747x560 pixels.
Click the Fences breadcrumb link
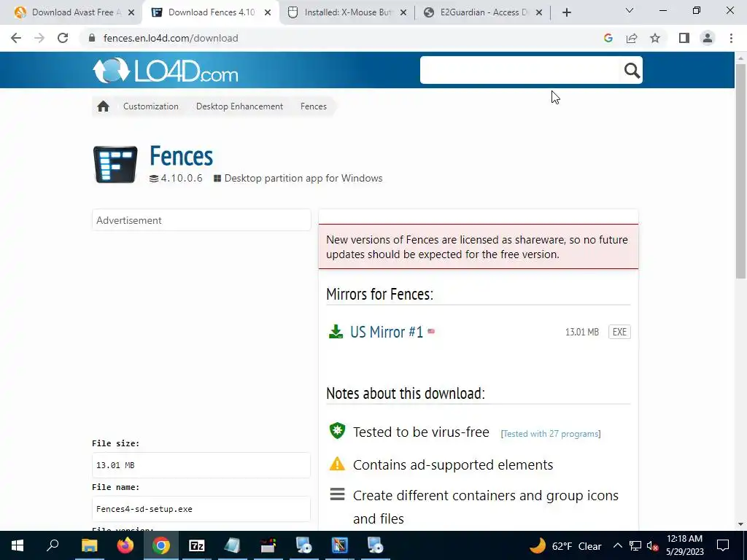[x=314, y=106]
